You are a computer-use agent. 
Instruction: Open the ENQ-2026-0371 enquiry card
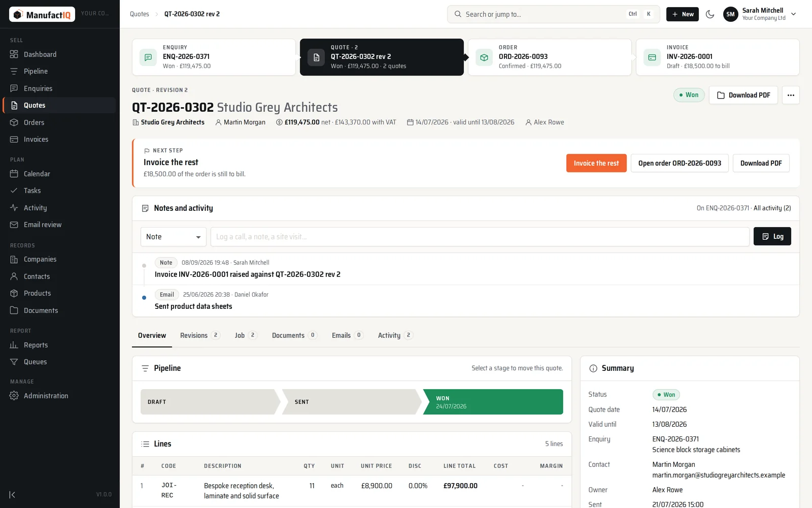click(214, 57)
